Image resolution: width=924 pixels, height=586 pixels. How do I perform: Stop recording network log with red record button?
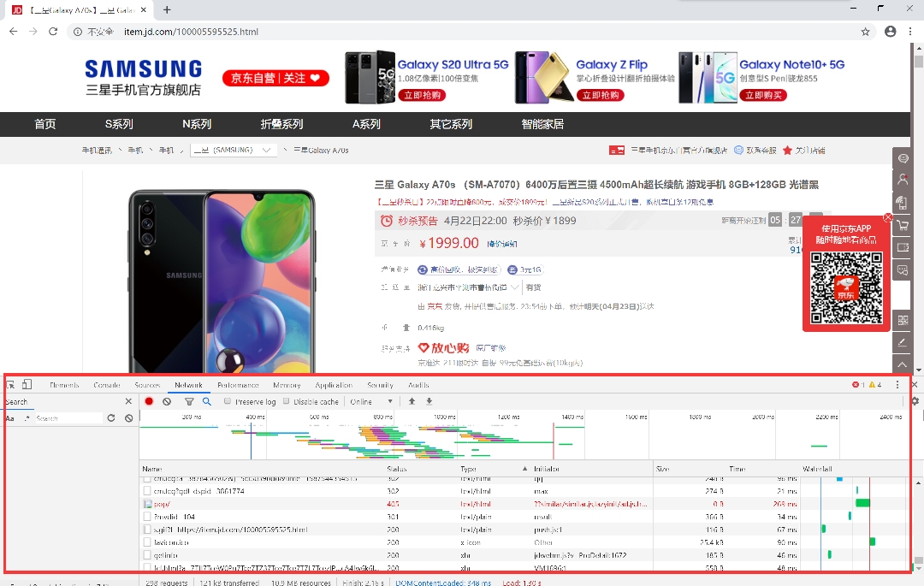(149, 401)
